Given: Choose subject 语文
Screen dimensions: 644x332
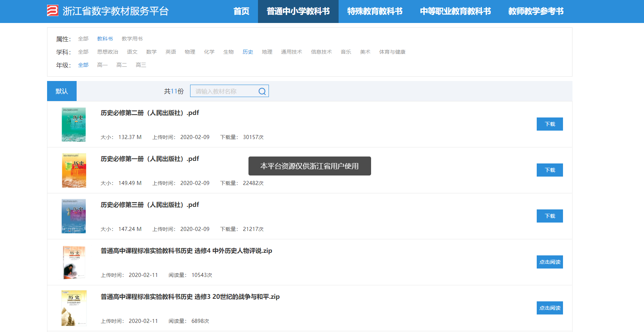Looking at the screenshot, I should [x=132, y=52].
